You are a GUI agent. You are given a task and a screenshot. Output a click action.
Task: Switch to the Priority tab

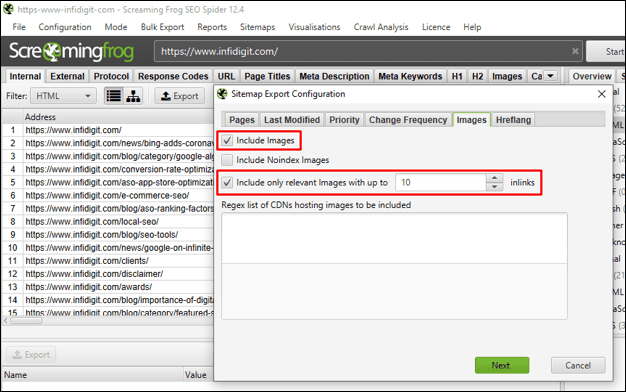coord(344,120)
